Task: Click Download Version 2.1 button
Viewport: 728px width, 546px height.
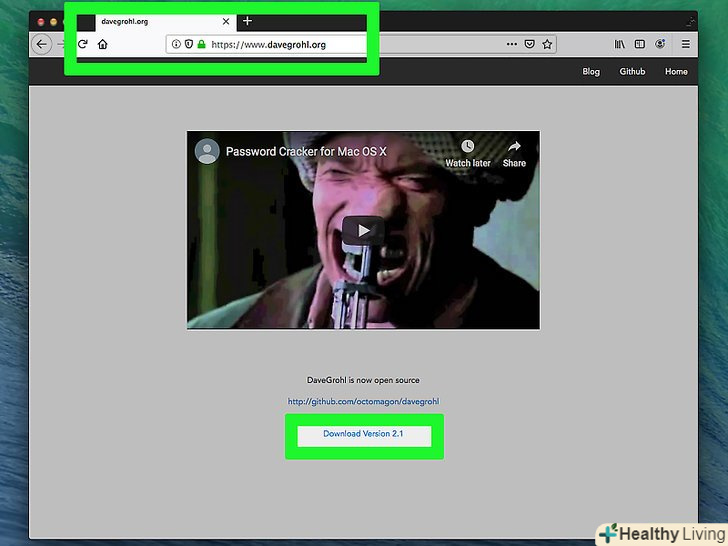Action: pos(364,436)
